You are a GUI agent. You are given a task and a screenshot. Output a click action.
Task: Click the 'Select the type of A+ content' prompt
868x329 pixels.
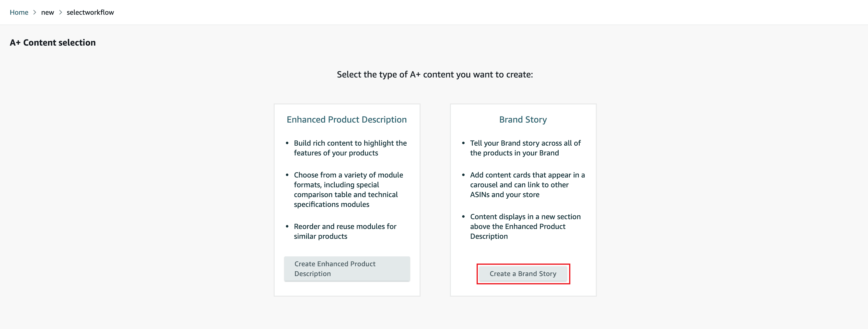point(435,75)
